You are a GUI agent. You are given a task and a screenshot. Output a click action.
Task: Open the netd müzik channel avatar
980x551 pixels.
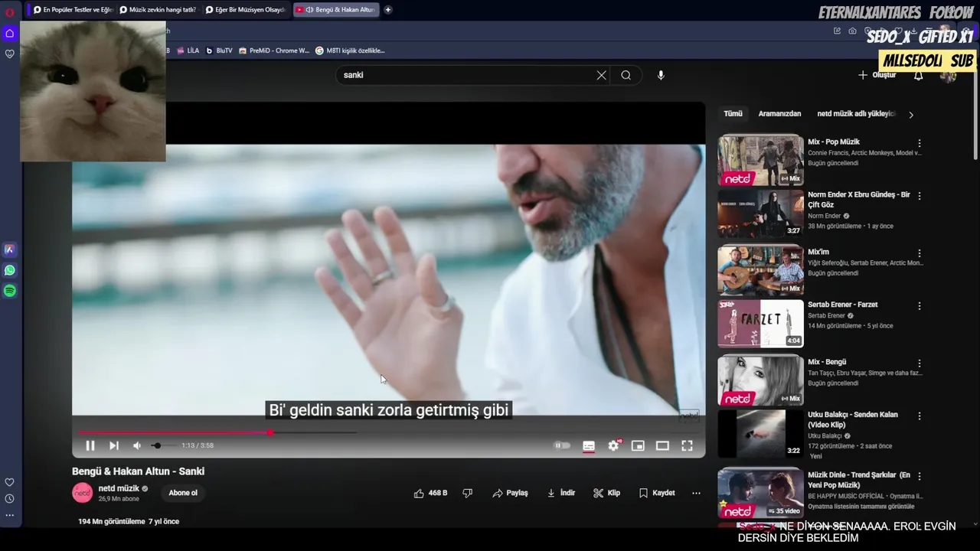pos(82,493)
